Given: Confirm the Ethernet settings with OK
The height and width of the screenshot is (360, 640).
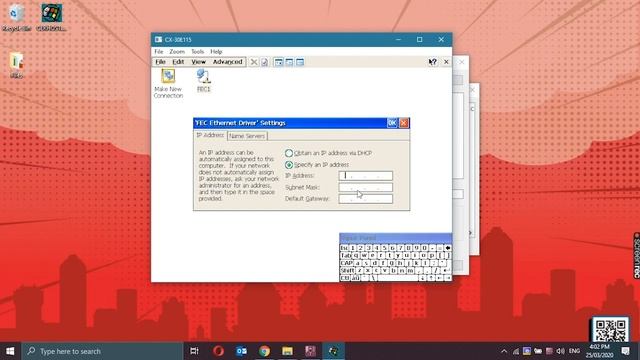Looking at the screenshot, I should pos(392,123).
